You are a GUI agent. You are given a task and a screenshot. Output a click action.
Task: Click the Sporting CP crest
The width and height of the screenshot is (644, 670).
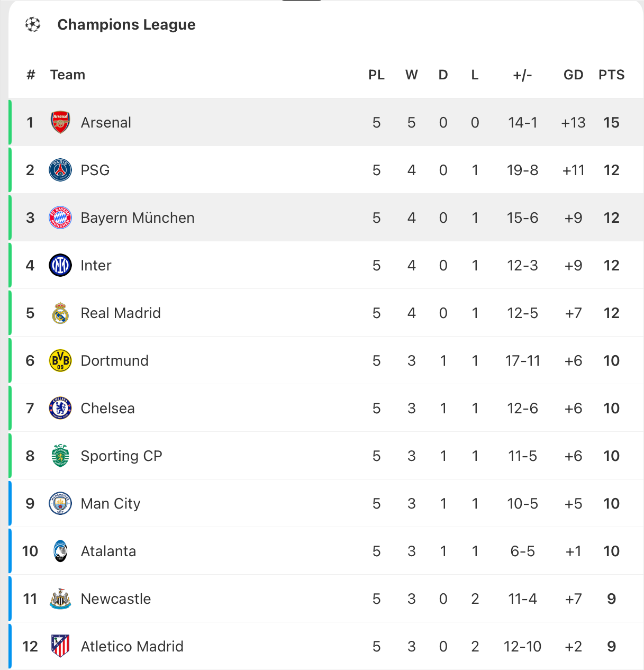click(60, 456)
